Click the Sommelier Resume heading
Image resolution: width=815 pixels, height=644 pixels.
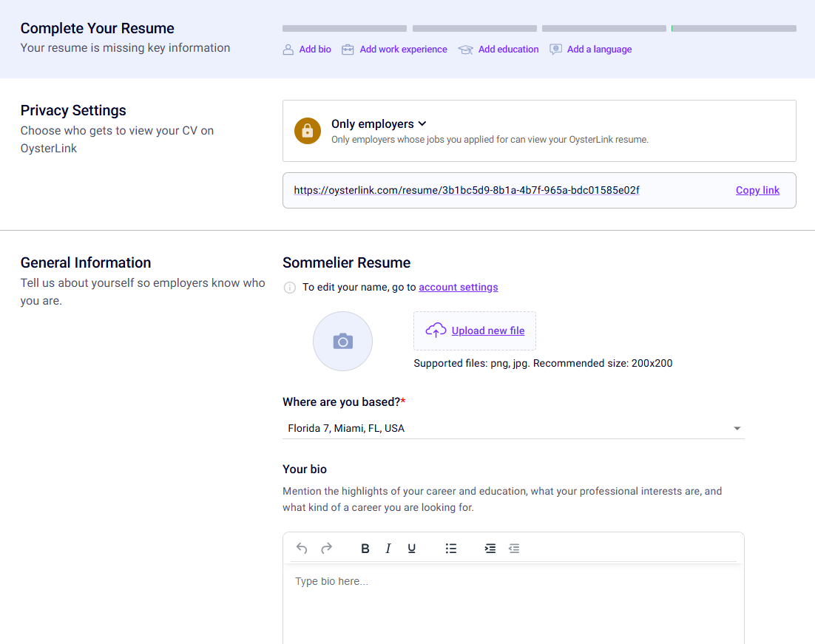346,262
